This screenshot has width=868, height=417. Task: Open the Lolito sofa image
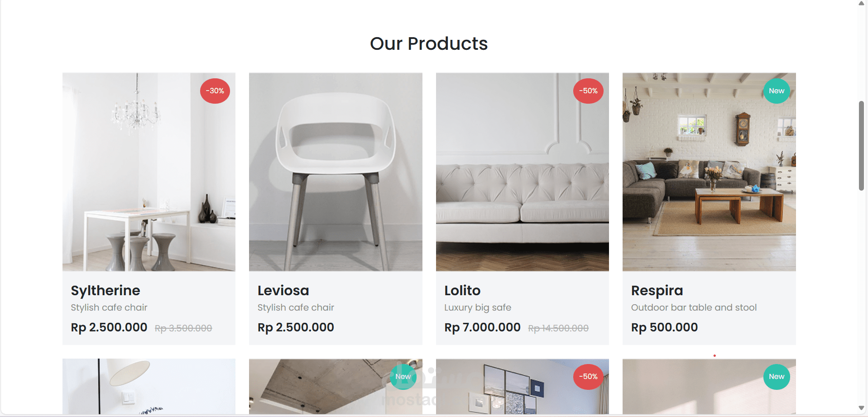tap(523, 172)
